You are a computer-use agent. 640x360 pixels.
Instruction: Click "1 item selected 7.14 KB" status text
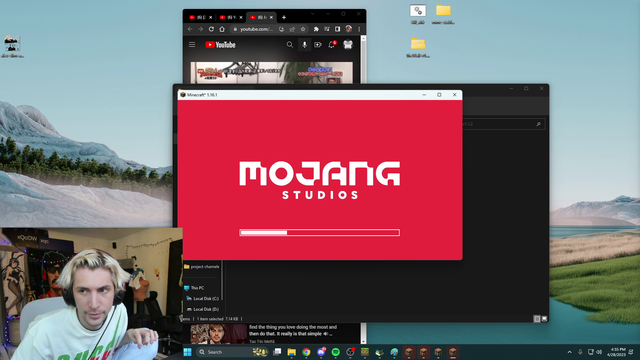[217, 319]
